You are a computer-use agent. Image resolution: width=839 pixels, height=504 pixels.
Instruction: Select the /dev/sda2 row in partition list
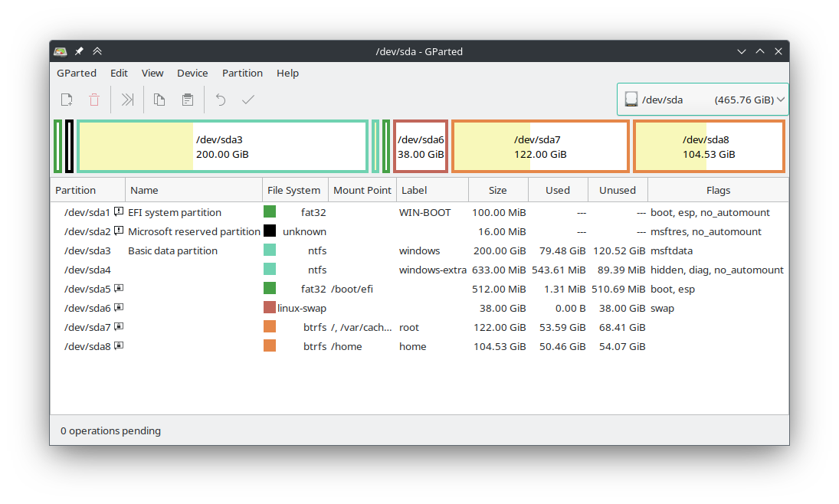420,231
